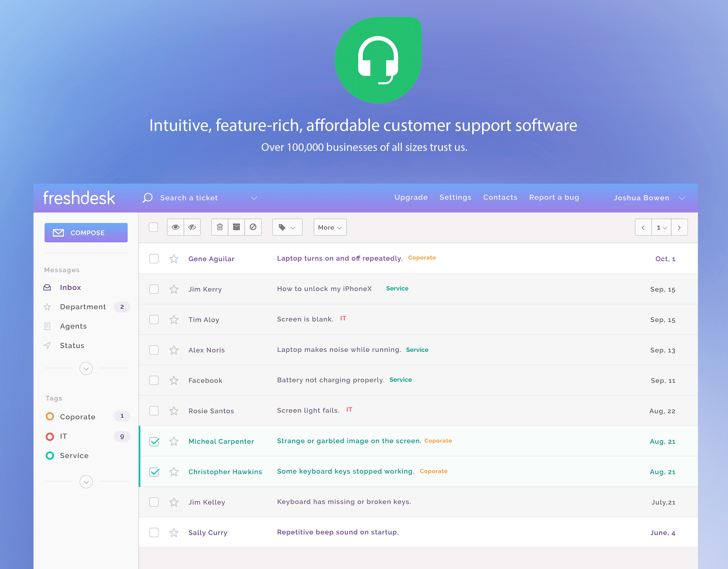
Task: Click the mark-as-unread crossed eye icon
Action: point(192,227)
